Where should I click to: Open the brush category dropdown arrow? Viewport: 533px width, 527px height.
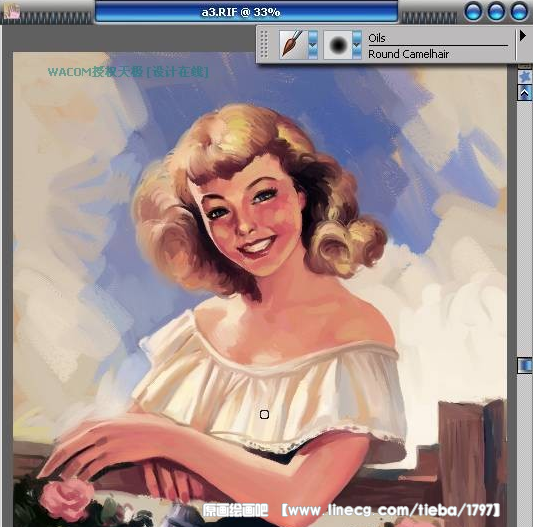pyautogui.click(x=313, y=45)
